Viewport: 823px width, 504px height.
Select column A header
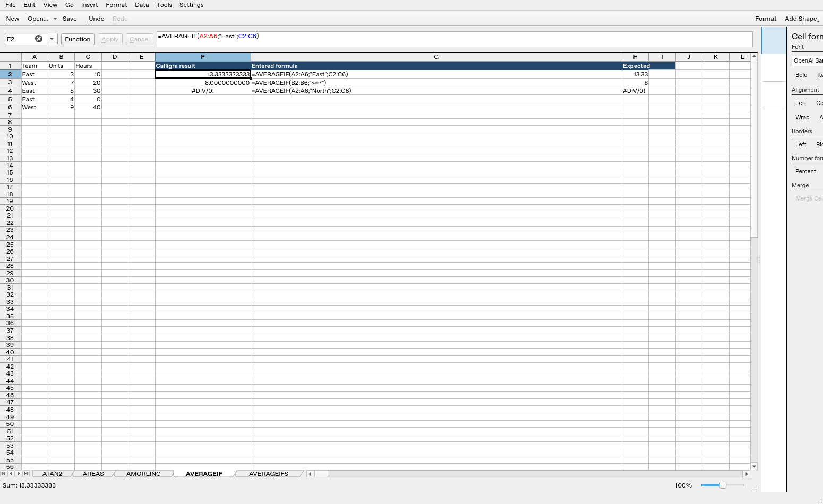tap(35, 57)
